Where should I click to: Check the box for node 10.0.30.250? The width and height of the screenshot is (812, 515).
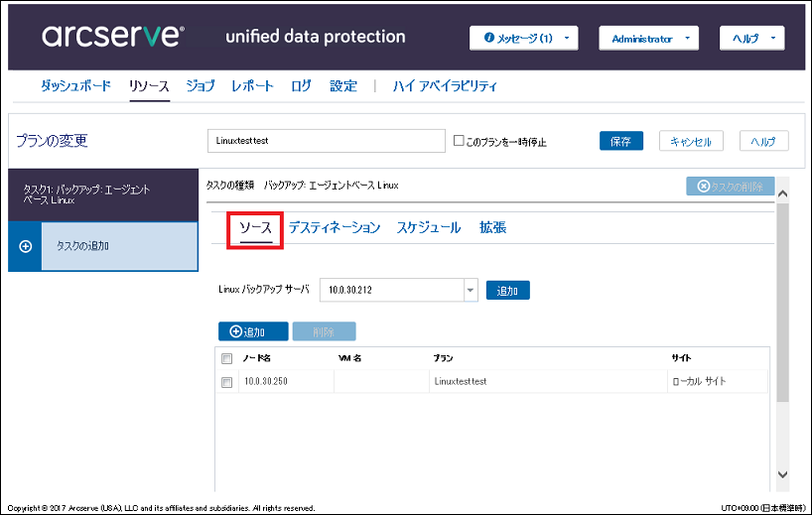[226, 382]
